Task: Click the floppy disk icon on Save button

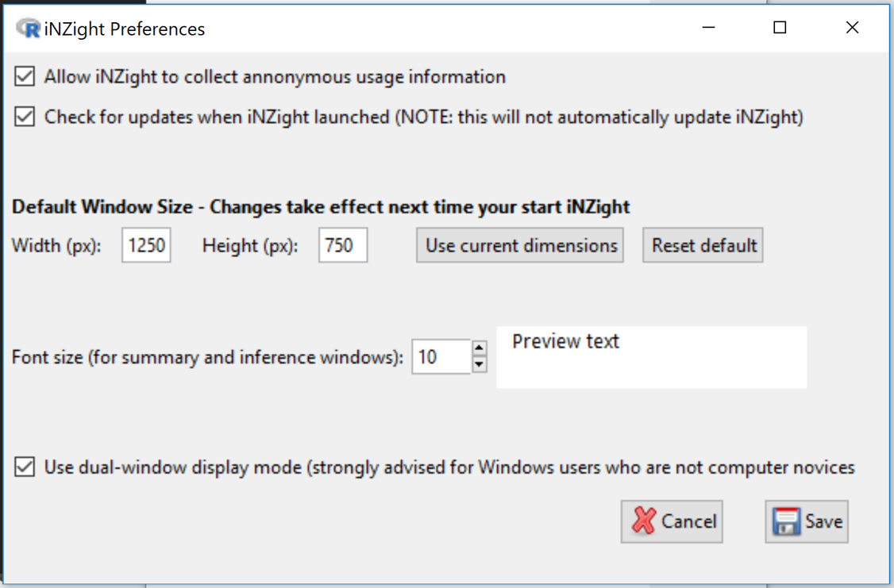Action: click(x=785, y=521)
